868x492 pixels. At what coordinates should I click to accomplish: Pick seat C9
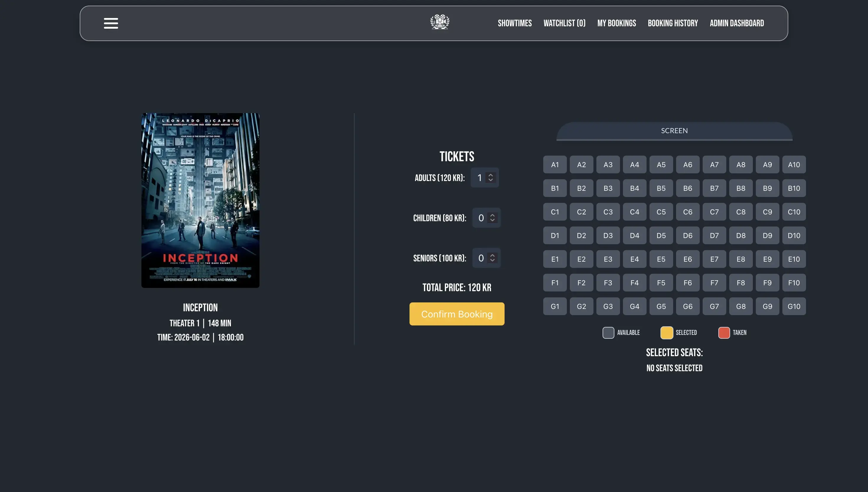[x=767, y=212]
